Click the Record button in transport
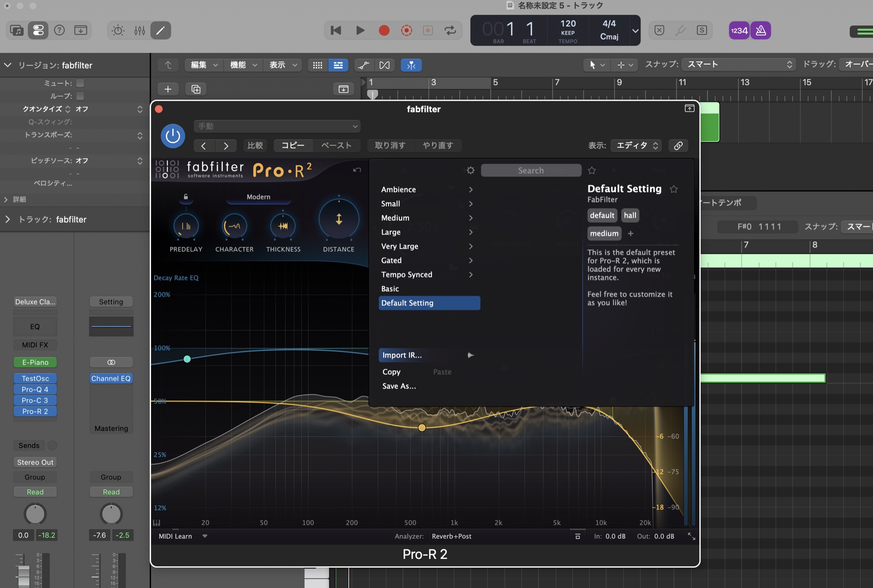This screenshot has width=873, height=588. 384,30
